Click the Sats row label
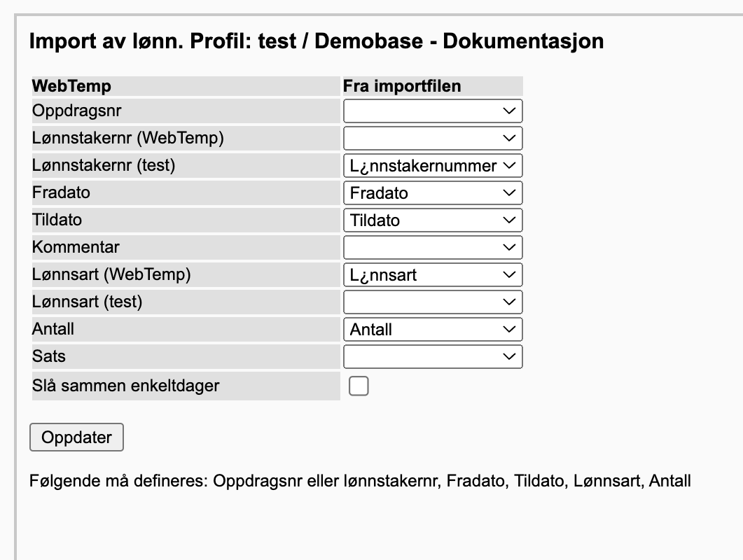This screenshot has height=560, width=743. (x=49, y=356)
